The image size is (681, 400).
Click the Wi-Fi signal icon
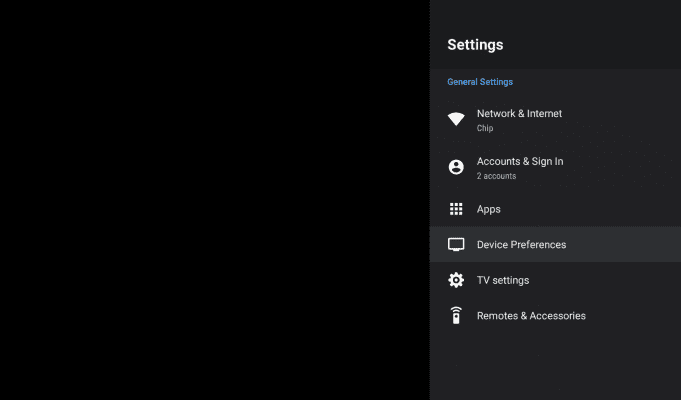(456, 119)
